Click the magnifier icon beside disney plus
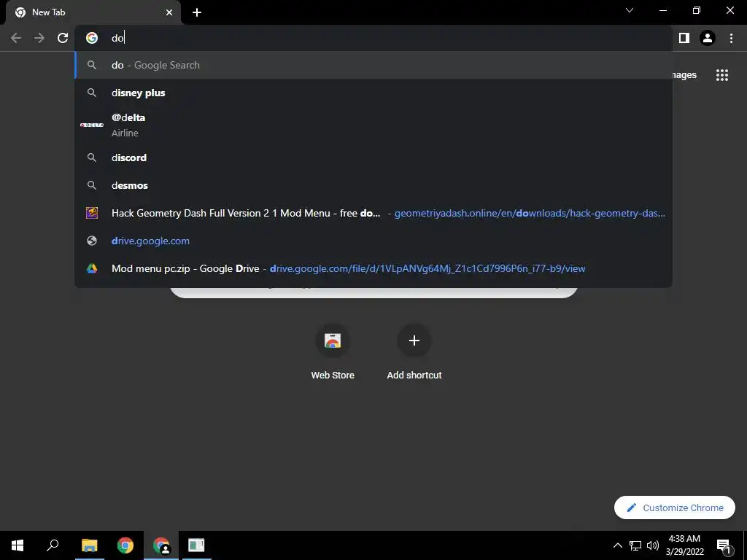This screenshot has height=560, width=747. pyautogui.click(x=92, y=93)
